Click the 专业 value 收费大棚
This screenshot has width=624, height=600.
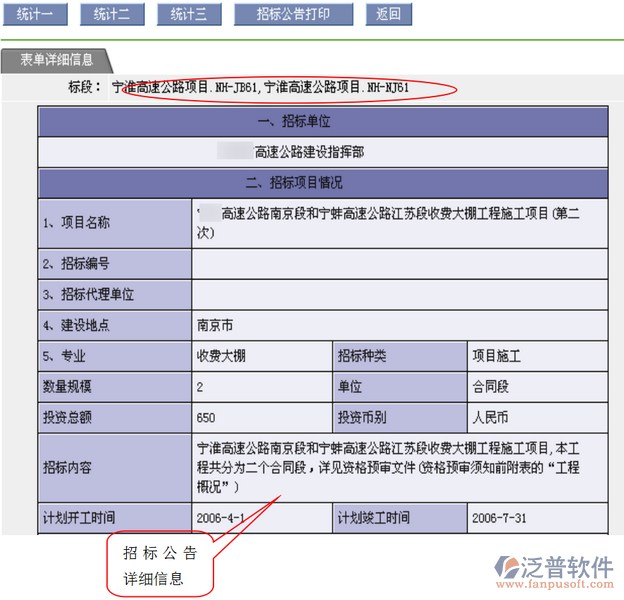coord(222,356)
